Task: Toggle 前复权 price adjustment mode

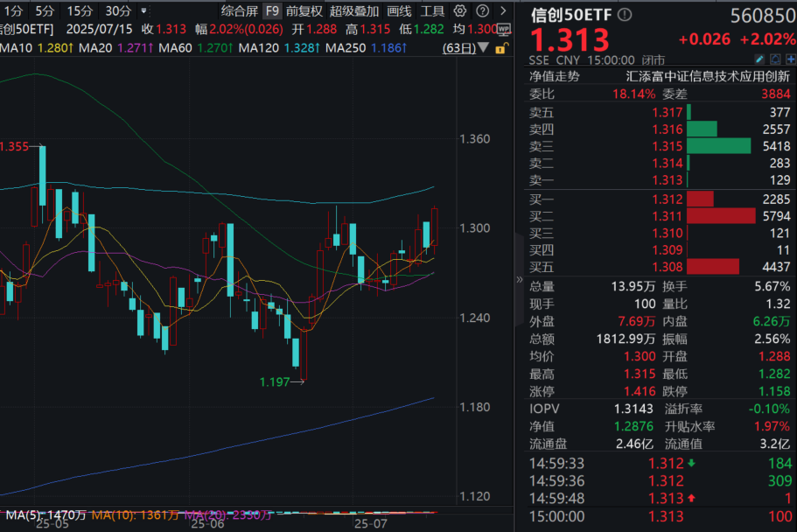Action: coord(304,11)
